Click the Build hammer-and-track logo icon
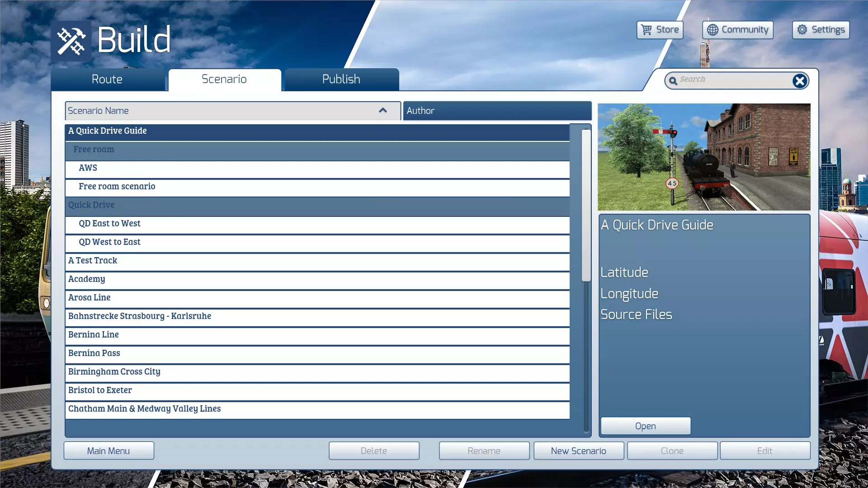Image resolution: width=868 pixels, height=488 pixels. [x=71, y=41]
